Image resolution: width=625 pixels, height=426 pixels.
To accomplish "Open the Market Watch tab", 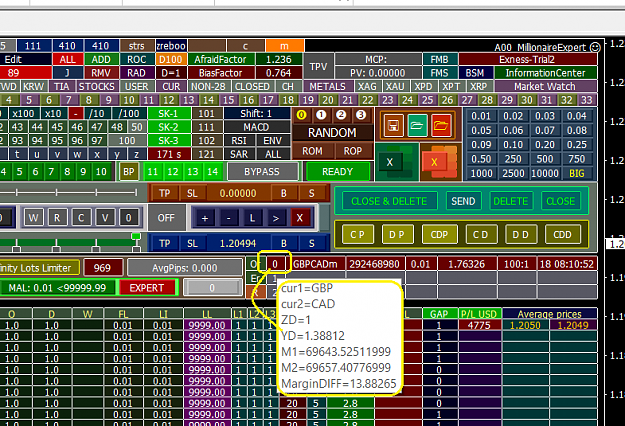I will [545, 86].
